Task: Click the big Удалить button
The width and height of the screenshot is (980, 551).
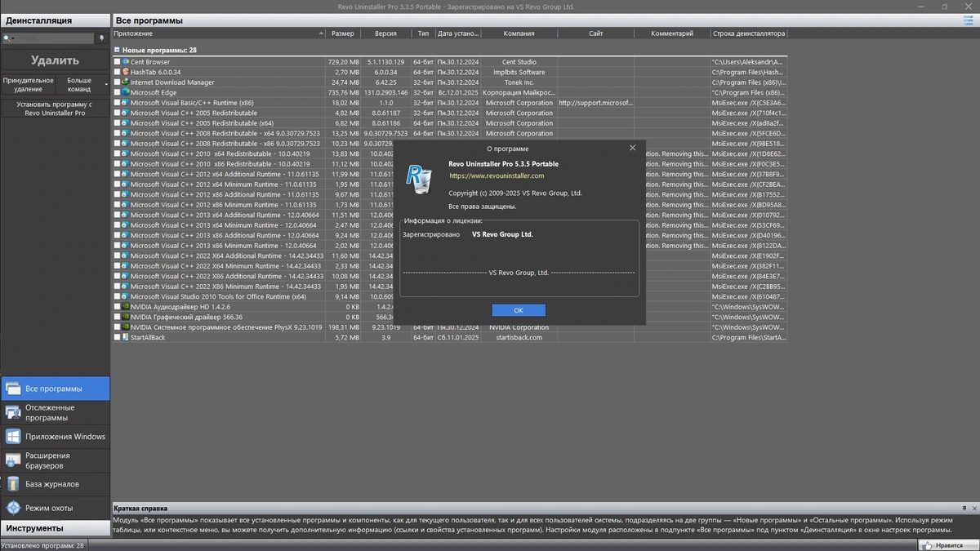Action: [55, 60]
